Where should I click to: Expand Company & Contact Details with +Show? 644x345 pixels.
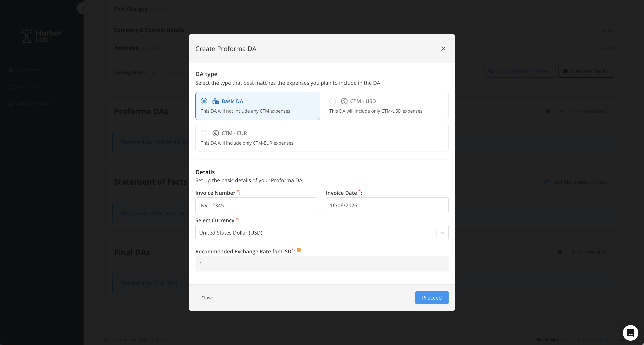(x=606, y=30)
